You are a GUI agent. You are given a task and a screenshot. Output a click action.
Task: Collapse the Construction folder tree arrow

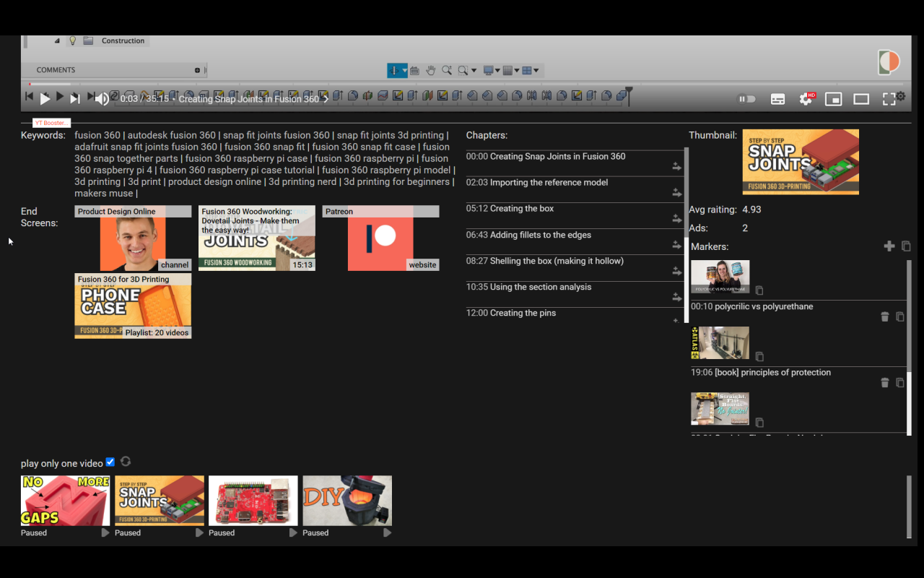coord(57,41)
